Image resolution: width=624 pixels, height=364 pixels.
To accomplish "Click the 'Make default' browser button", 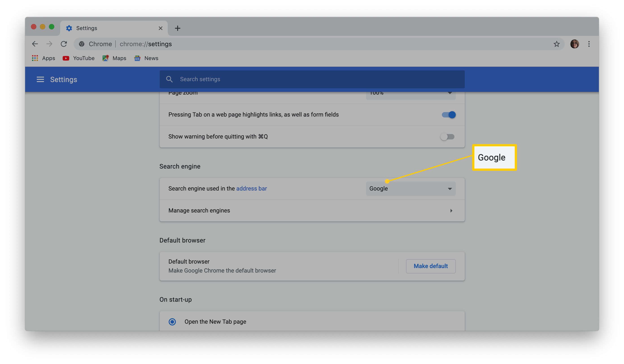I will [x=431, y=266].
